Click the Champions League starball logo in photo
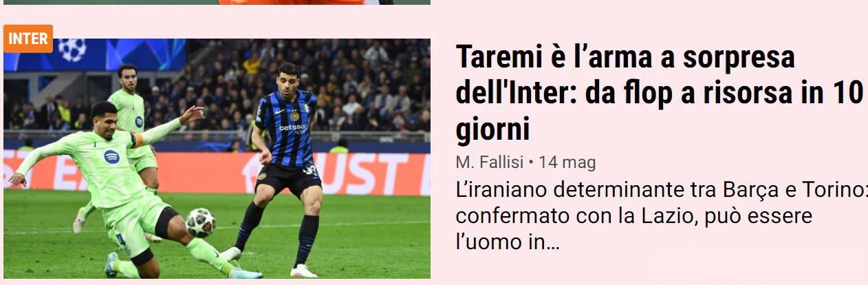 point(72,49)
